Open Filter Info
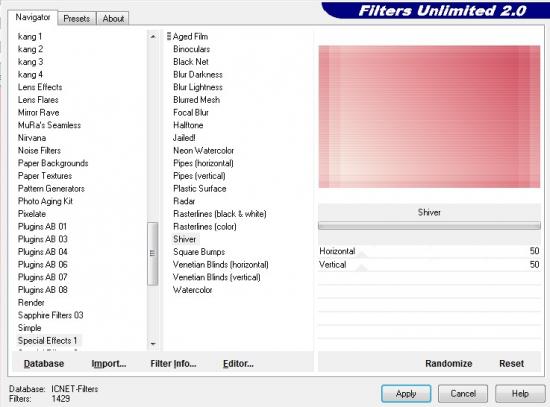The height and width of the screenshot is (407, 550). [173, 363]
